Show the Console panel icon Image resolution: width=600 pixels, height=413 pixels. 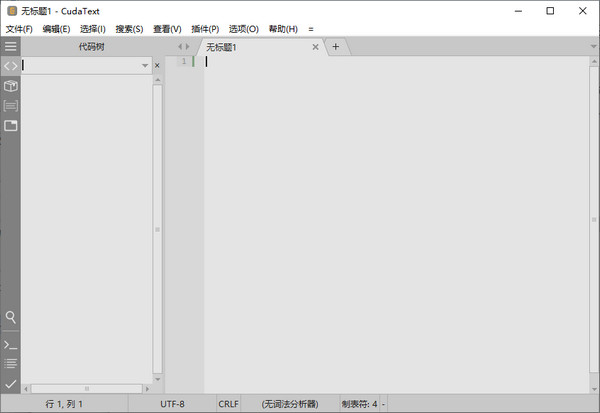pyautogui.click(x=11, y=344)
